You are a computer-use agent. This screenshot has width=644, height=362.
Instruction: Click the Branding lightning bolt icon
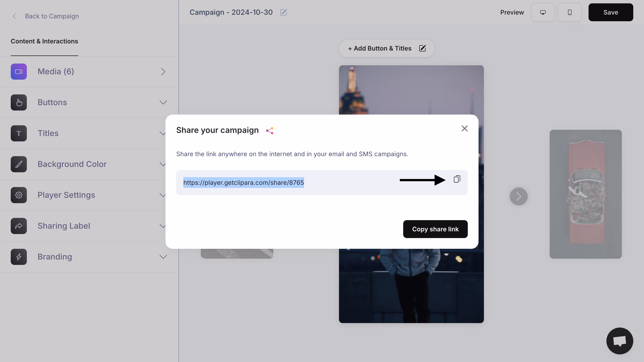tap(19, 257)
